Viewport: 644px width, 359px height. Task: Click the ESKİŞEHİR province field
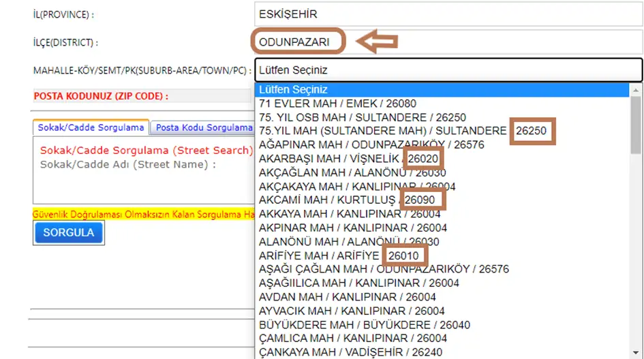(448, 14)
